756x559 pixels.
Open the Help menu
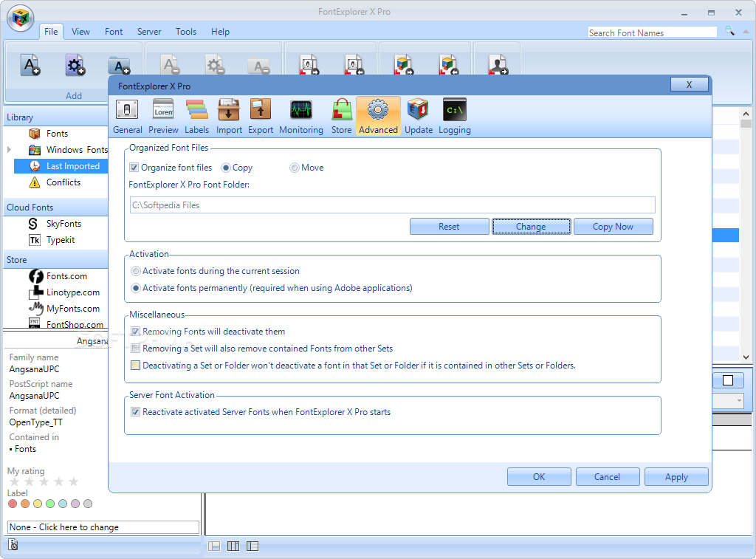coord(220,31)
